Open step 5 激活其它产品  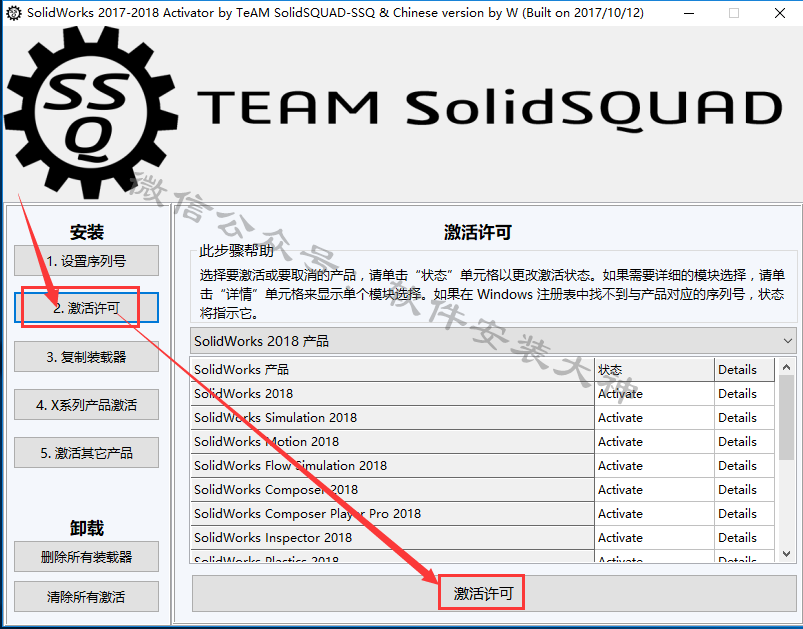point(86,453)
